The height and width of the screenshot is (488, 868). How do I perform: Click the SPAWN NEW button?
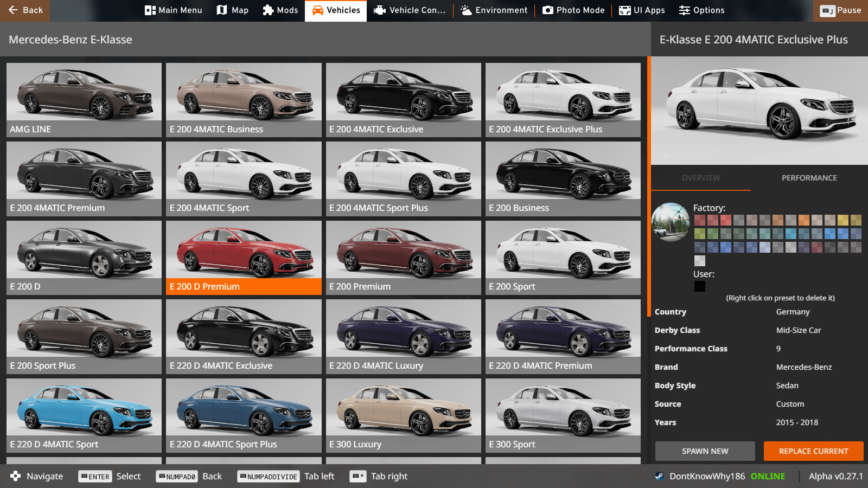click(x=705, y=451)
